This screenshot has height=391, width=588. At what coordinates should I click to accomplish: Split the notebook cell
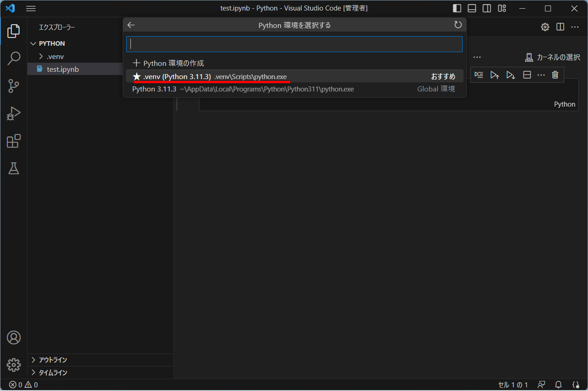pyautogui.click(x=527, y=75)
